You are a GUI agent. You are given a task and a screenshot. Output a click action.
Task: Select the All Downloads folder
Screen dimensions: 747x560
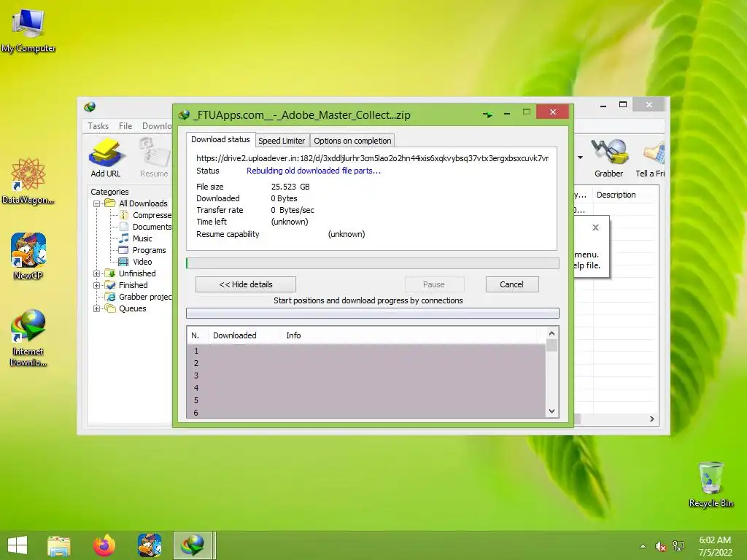click(136, 203)
